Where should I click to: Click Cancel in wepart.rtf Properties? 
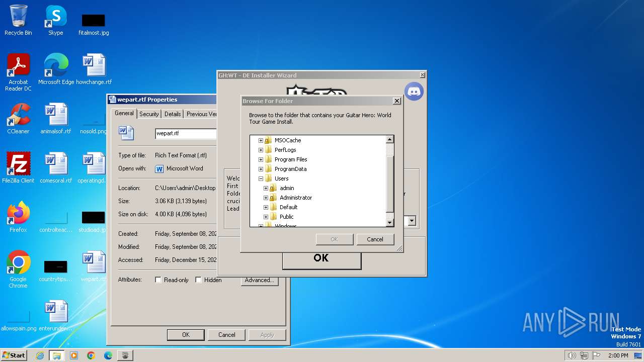point(226,335)
